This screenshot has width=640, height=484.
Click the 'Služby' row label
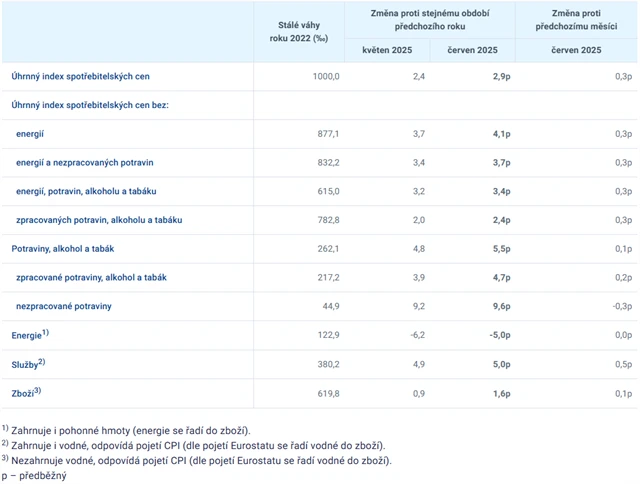tap(28, 363)
